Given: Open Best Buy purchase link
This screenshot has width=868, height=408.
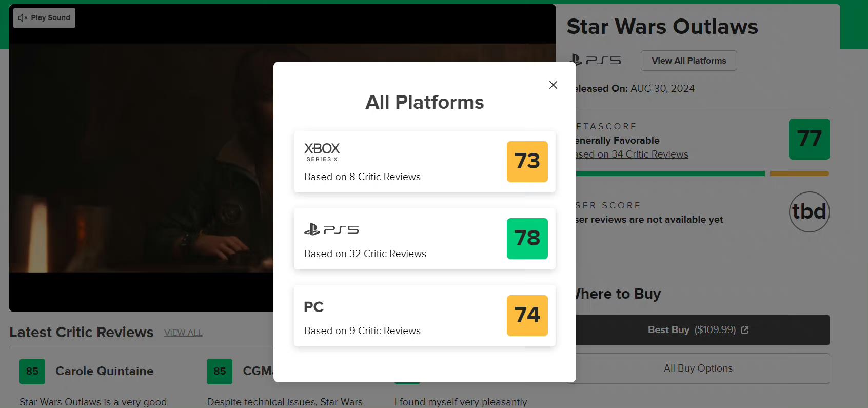Looking at the screenshot, I should coord(698,330).
